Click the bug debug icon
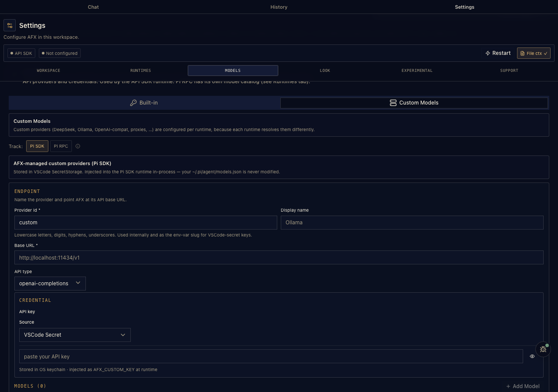 pos(543,349)
